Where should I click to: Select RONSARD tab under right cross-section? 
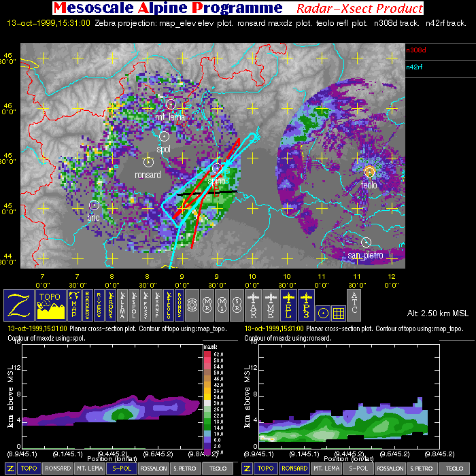click(x=294, y=469)
